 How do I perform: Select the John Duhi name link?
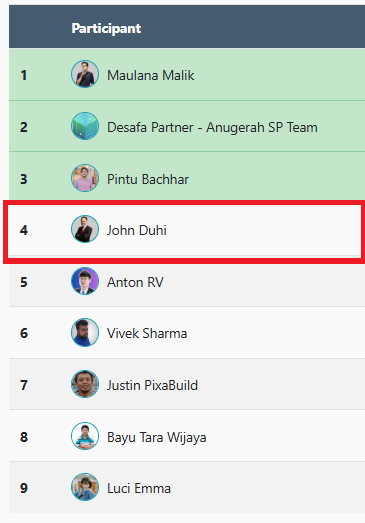point(136,230)
